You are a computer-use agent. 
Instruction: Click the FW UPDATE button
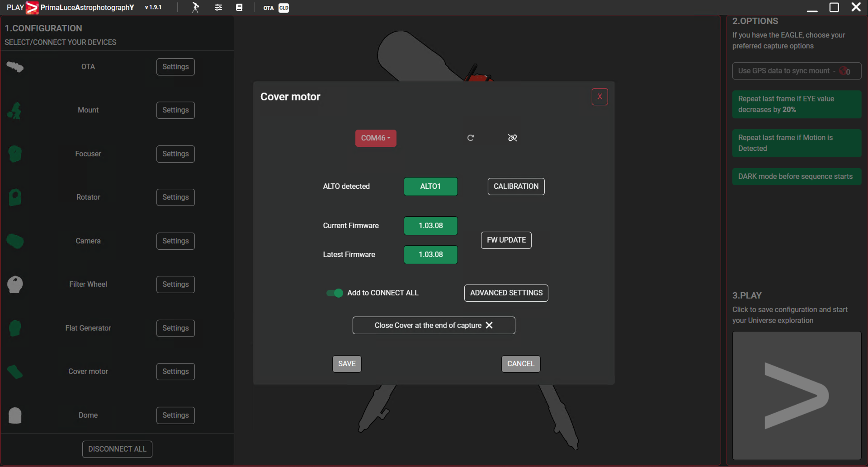(x=506, y=240)
